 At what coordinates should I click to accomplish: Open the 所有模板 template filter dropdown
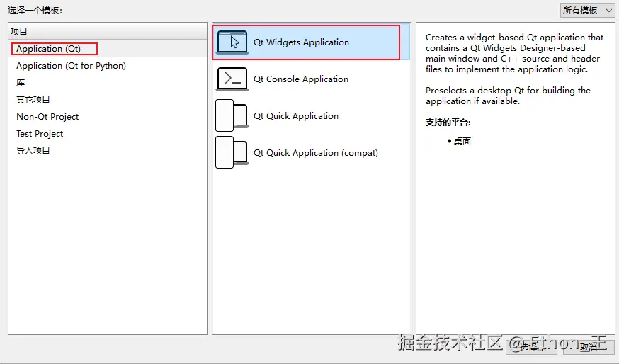pos(587,10)
